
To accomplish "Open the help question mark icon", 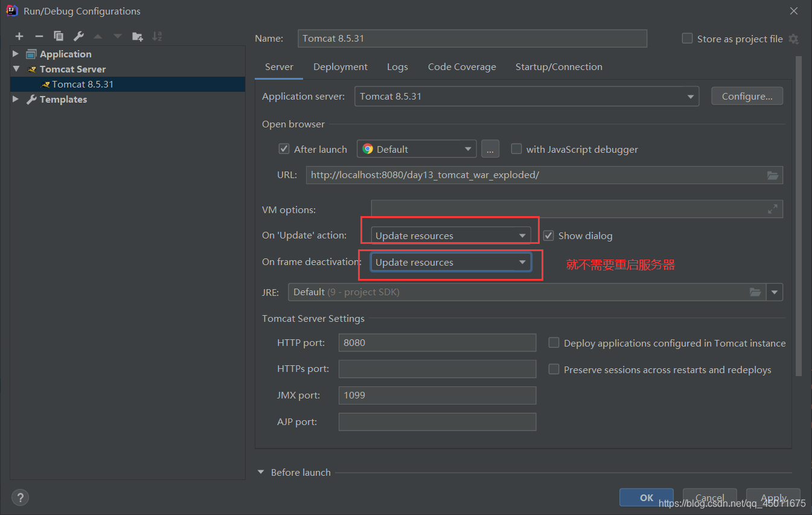I will point(21,497).
